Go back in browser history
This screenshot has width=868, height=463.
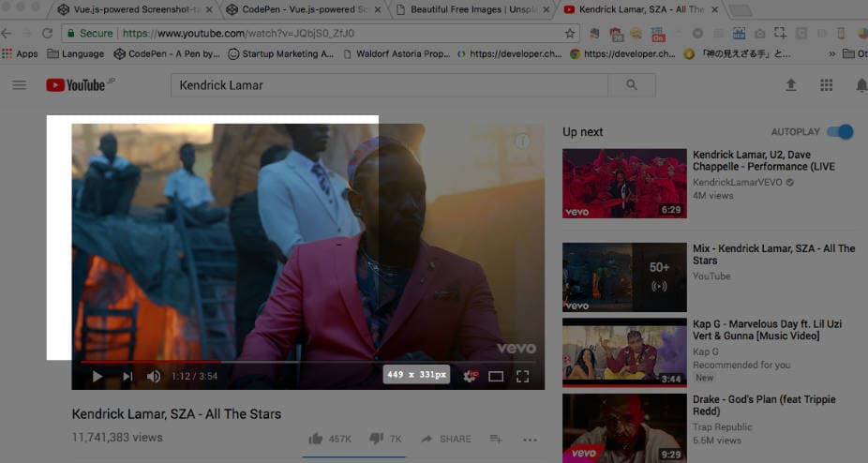point(7,33)
